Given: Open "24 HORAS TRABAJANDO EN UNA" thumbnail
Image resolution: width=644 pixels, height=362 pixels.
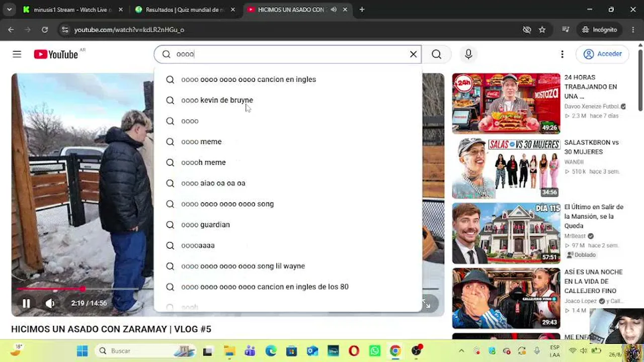Looking at the screenshot, I should click(506, 104).
